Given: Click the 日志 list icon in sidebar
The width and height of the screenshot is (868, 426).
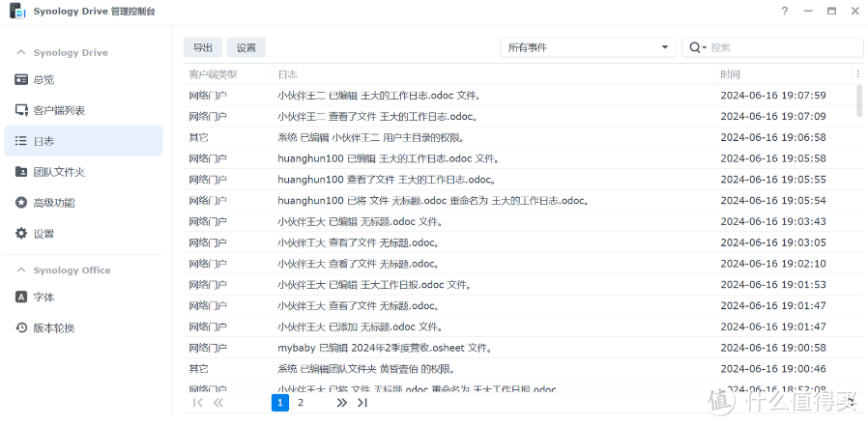Looking at the screenshot, I should coord(21,141).
